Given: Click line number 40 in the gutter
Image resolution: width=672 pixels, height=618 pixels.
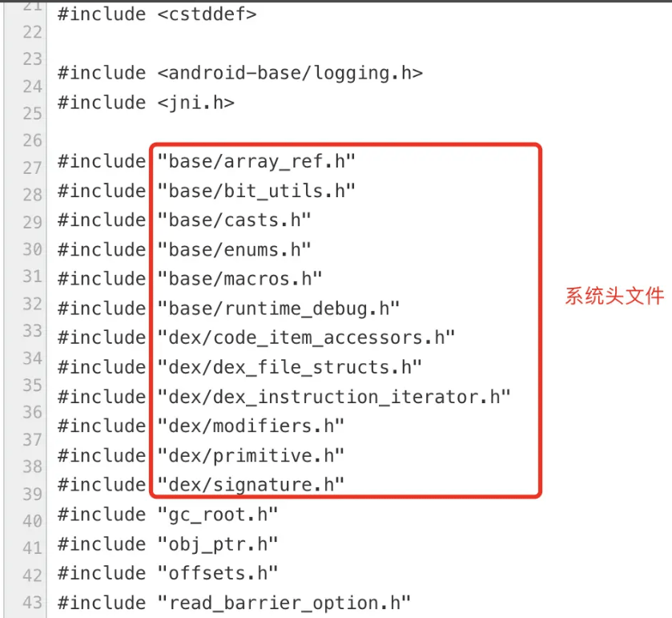Looking at the screenshot, I should click(x=33, y=521).
